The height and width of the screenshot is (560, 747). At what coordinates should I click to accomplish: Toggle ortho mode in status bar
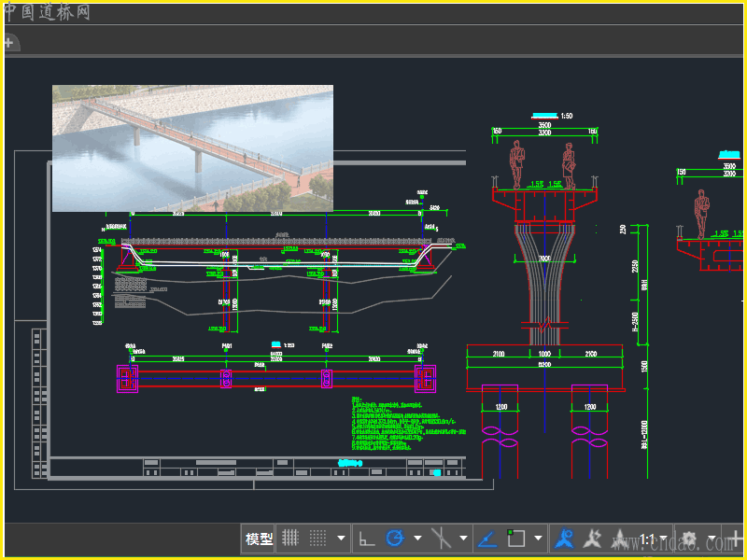[x=367, y=539]
